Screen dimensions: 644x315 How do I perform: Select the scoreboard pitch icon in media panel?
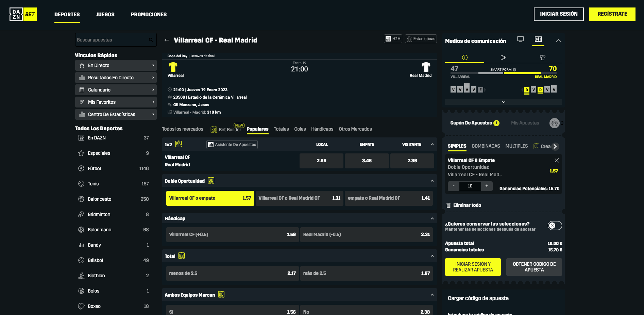538,39
